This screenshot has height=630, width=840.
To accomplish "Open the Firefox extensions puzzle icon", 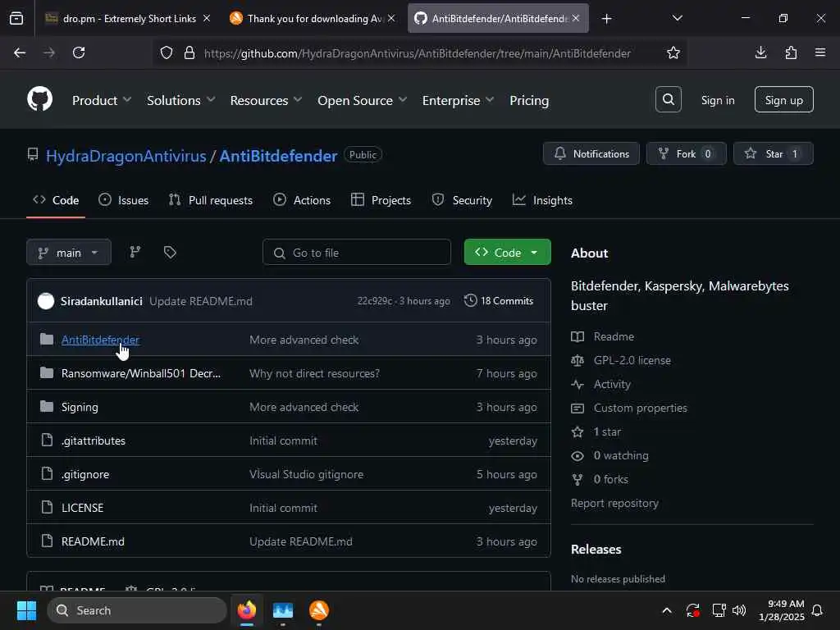I will [x=791, y=52].
